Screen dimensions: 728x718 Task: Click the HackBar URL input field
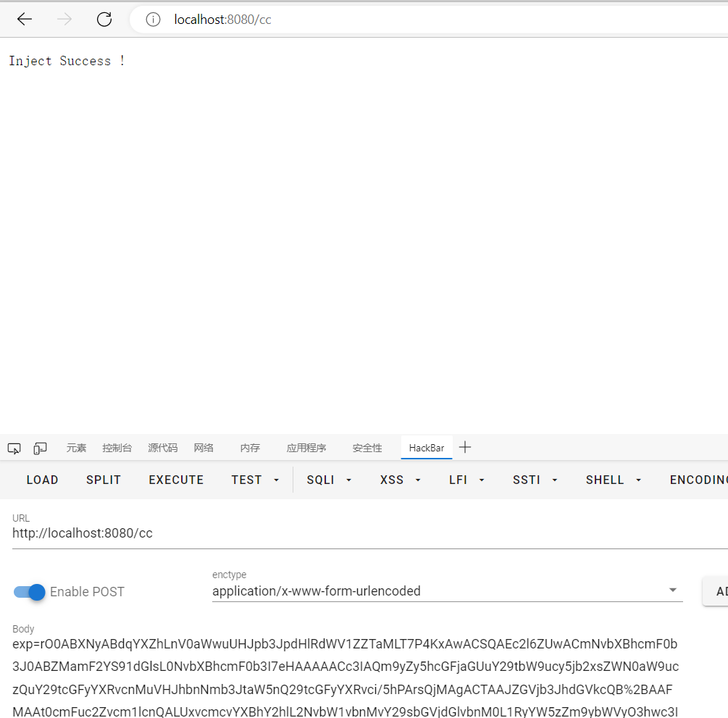(370, 533)
